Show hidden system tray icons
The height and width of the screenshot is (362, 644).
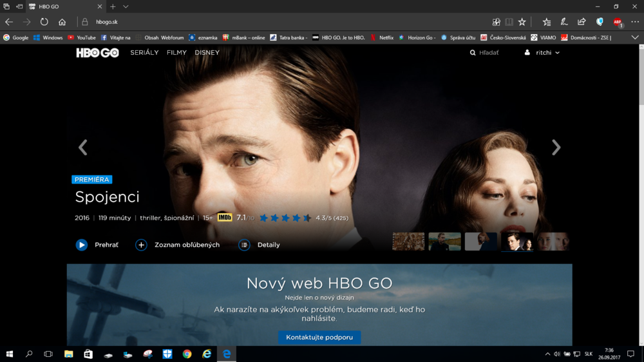click(x=547, y=354)
